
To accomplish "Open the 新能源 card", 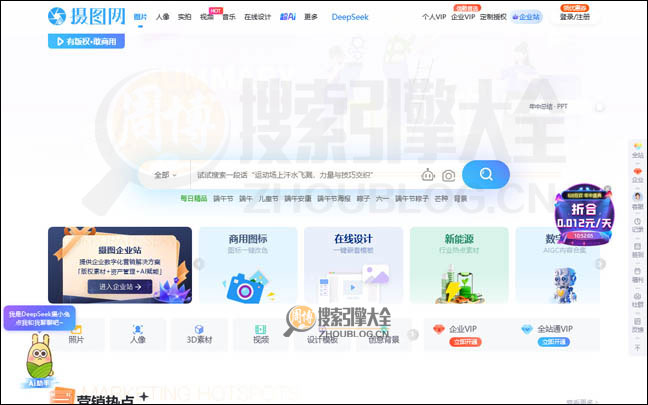I will coord(459,265).
